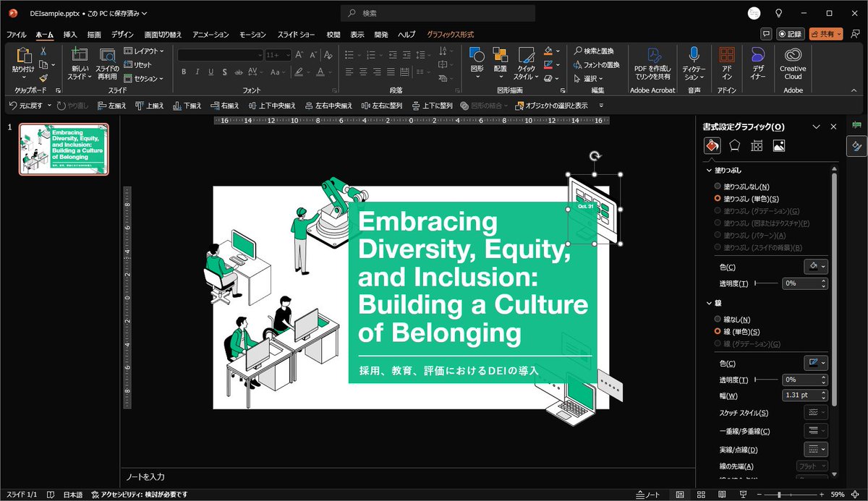Image resolution: width=868 pixels, height=501 pixels.
Task: Select 線 (単色) solid line radio button
Action: point(718,331)
